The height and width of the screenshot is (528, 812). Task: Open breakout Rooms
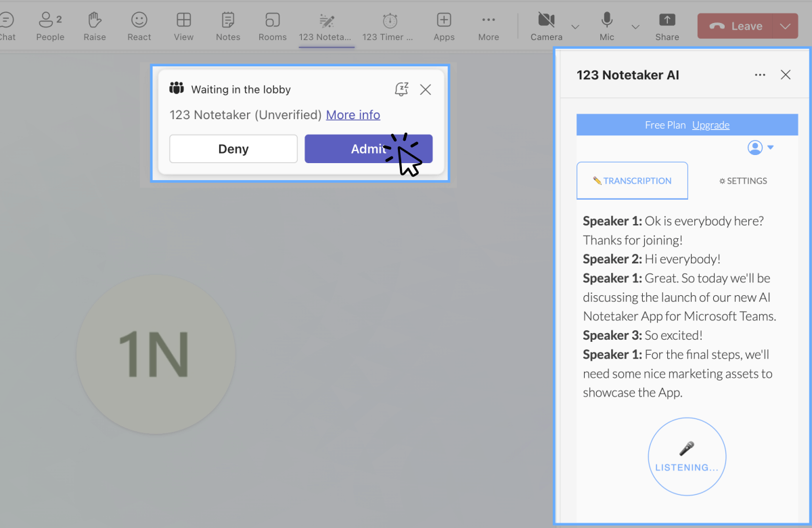pyautogui.click(x=273, y=26)
